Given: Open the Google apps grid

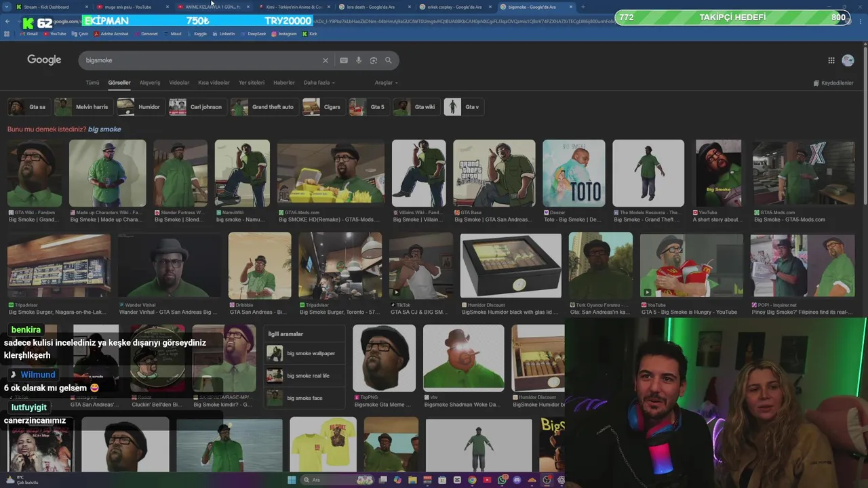Looking at the screenshot, I should [x=831, y=60].
